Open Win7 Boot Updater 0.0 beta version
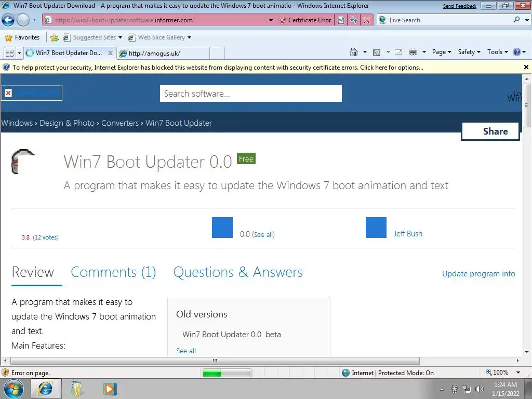 231,334
